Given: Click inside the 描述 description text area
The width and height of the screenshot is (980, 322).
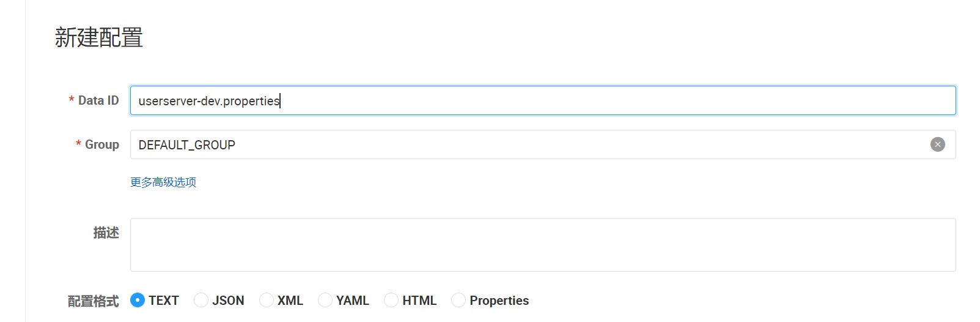Looking at the screenshot, I should pos(542,244).
